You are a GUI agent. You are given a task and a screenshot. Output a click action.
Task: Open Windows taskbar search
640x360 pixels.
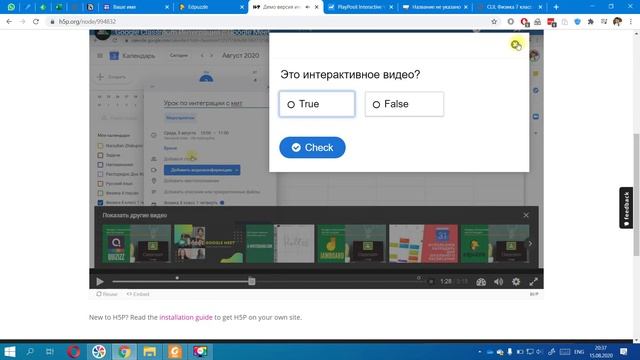pos(30,351)
